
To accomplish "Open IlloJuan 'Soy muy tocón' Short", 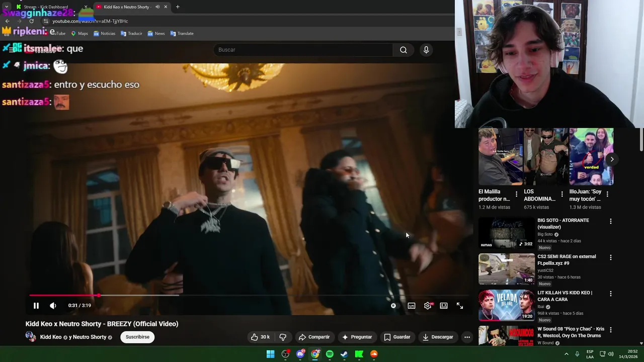I will (591, 157).
